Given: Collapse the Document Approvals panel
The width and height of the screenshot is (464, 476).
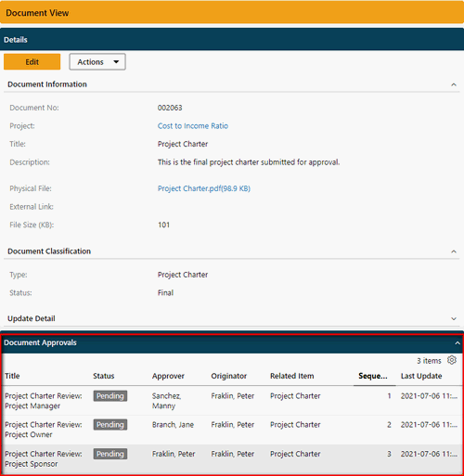Looking at the screenshot, I should point(458,343).
